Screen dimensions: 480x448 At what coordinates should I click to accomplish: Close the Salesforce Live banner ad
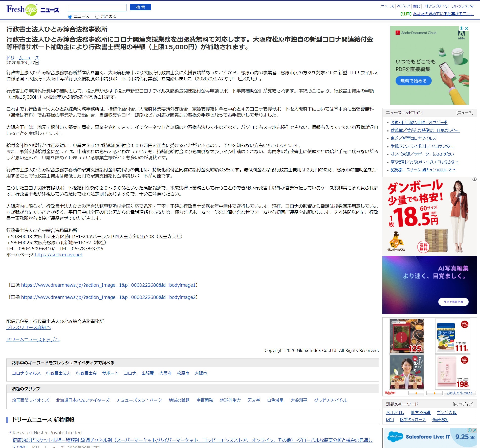475,430
